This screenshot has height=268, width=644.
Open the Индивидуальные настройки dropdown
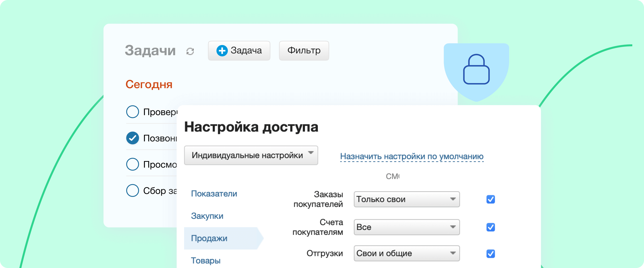click(x=251, y=155)
